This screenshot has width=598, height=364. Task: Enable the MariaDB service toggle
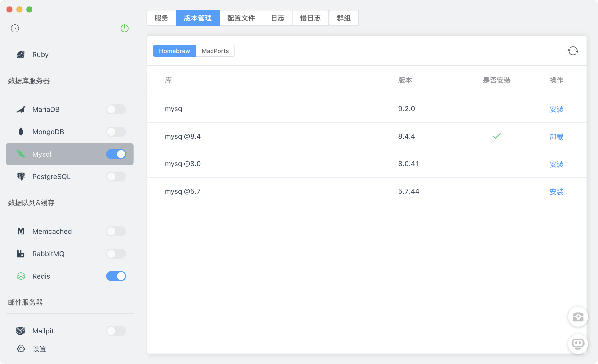click(x=116, y=109)
